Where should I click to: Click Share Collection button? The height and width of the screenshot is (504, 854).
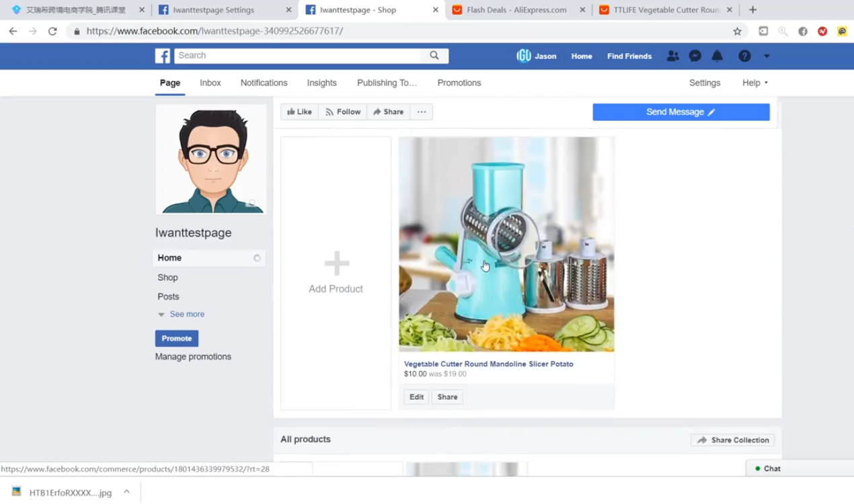[733, 440]
